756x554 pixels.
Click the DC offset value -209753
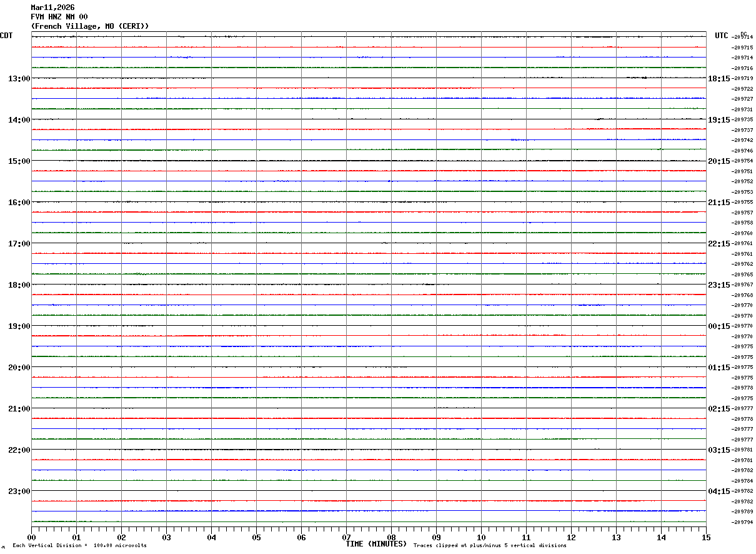(742, 192)
